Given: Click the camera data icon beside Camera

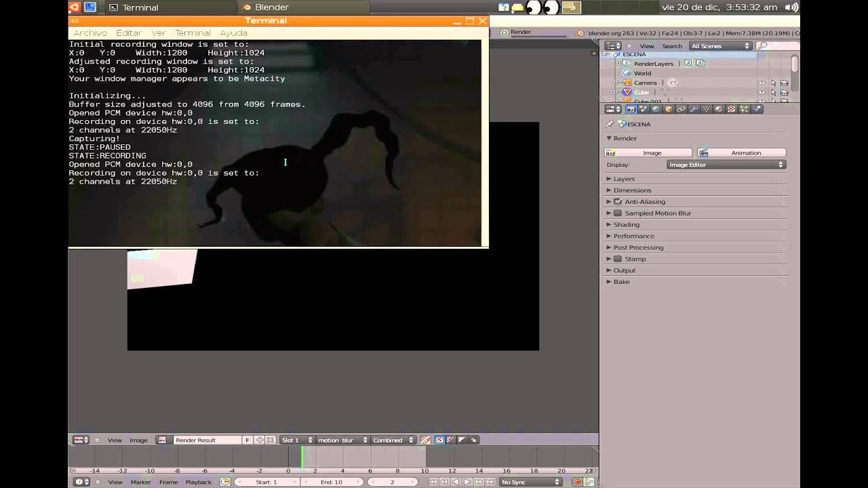Looking at the screenshot, I should pyautogui.click(x=673, y=83).
